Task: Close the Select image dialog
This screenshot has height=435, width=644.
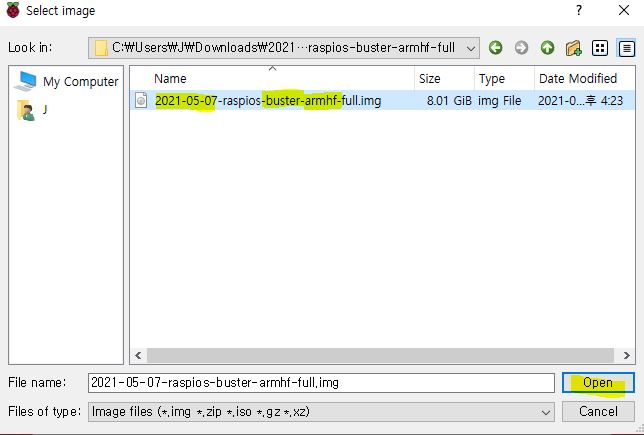Action: 624,10
